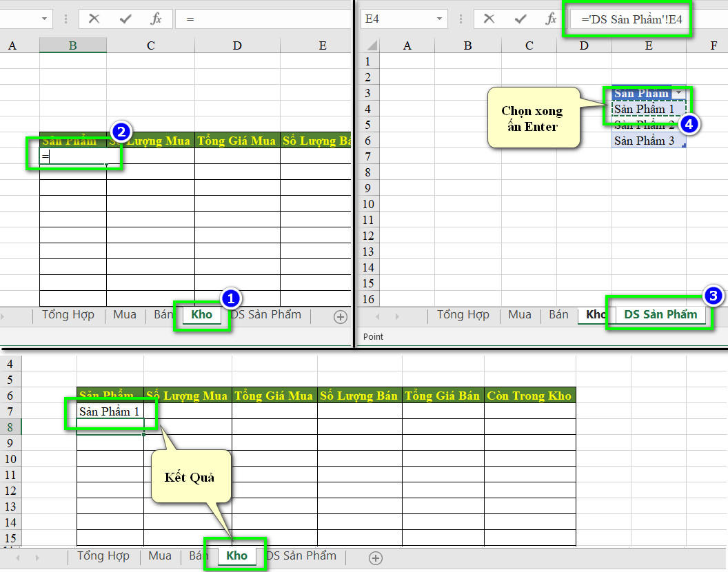Click the top-left window's formula bar containing =
This screenshot has height=572, width=728.
pos(263,19)
